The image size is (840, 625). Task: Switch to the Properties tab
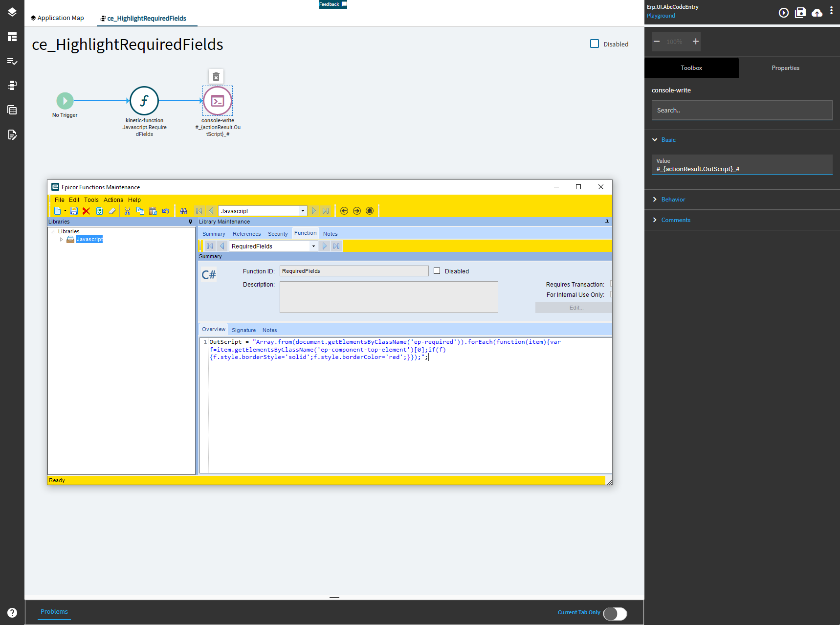(785, 68)
